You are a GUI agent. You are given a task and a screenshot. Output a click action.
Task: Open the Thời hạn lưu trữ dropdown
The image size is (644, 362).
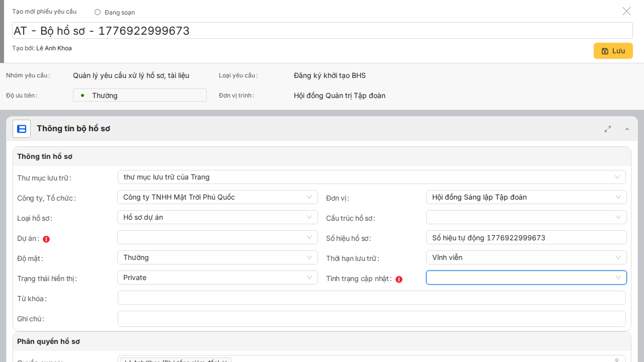coord(526,257)
